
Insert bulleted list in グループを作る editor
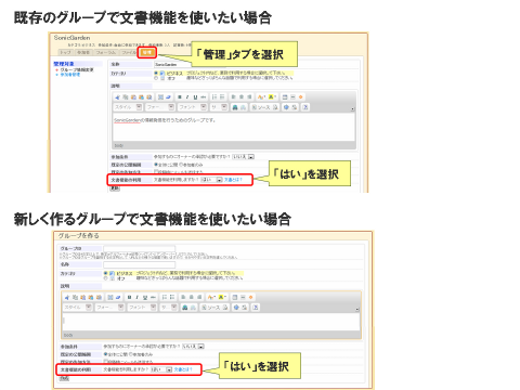172,297
